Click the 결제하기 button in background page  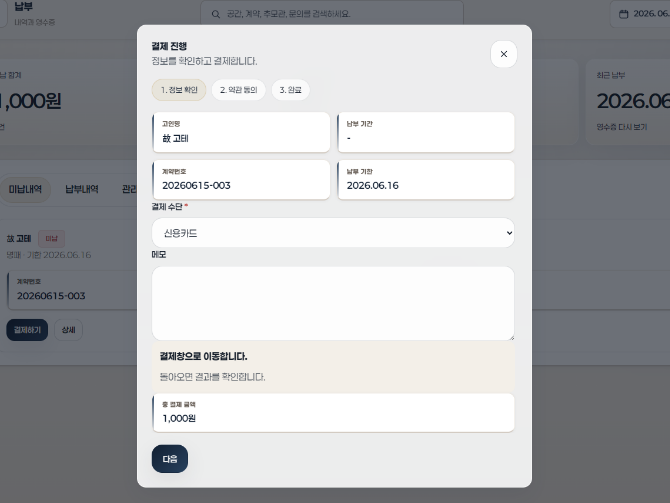pos(27,330)
